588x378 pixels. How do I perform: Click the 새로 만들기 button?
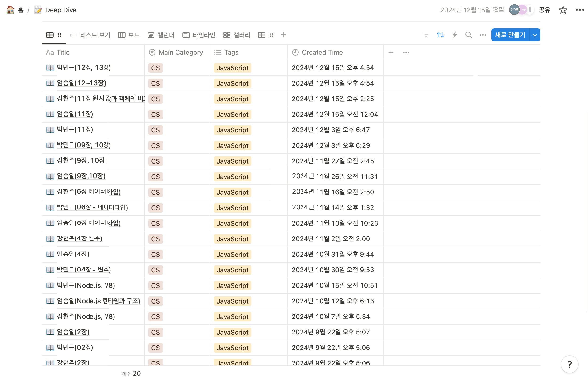510,35
